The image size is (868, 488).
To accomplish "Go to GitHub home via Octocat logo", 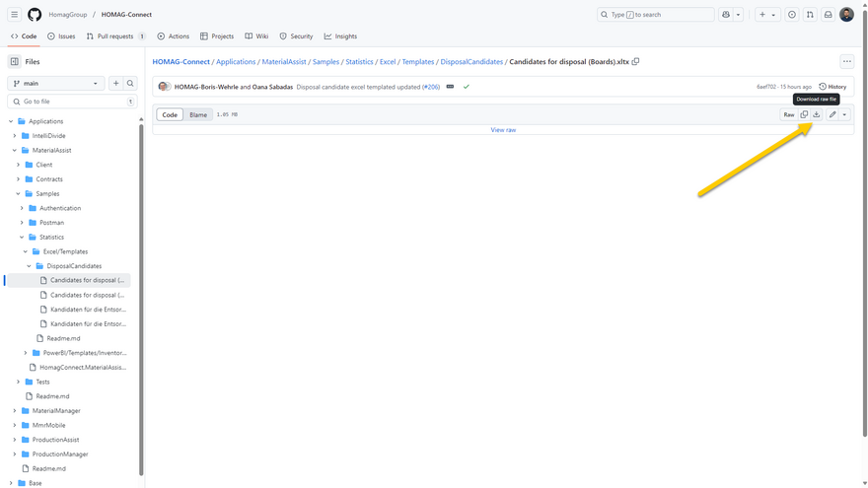I will pyautogui.click(x=35, y=15).
